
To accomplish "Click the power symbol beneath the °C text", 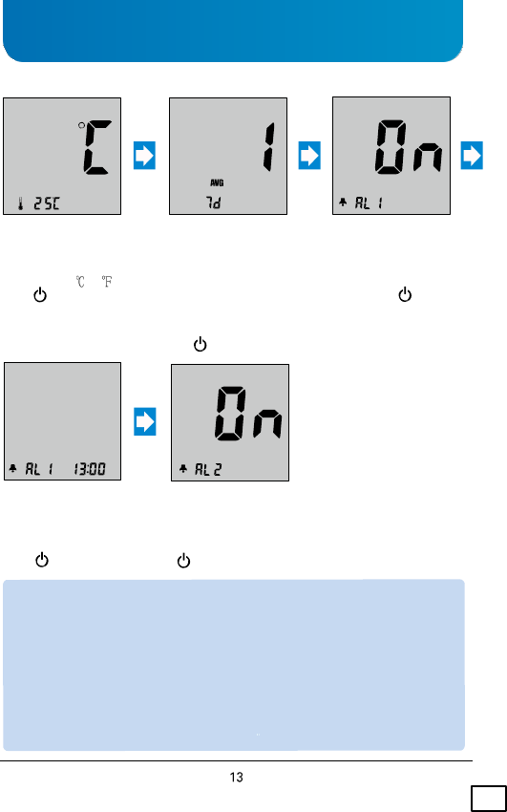I will pos(40,295).
